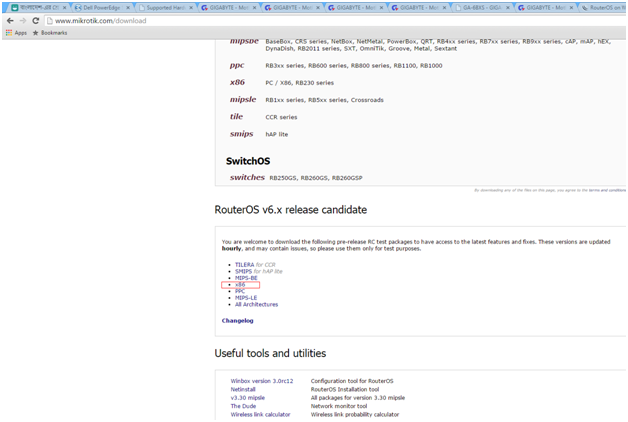The image size is (628, 422).
Task: Switch to the GA-68XS tab
Action: tap(482, 8)
